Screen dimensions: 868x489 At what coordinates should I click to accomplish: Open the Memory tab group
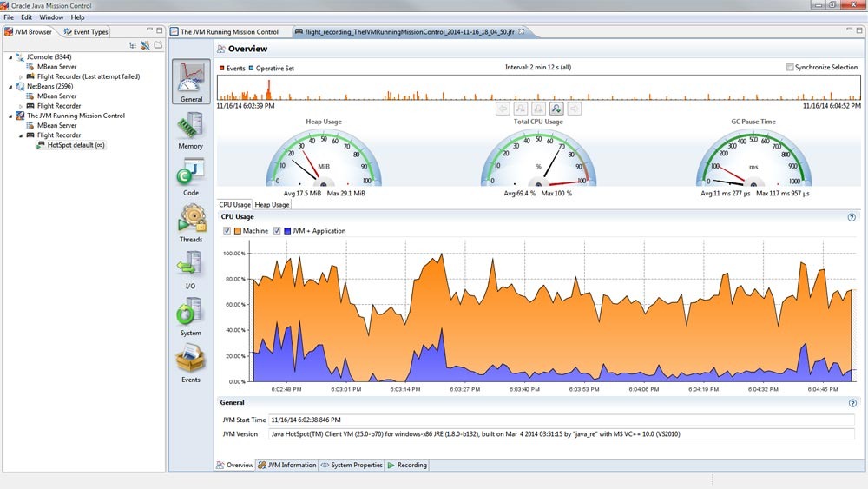pos(190,130)
